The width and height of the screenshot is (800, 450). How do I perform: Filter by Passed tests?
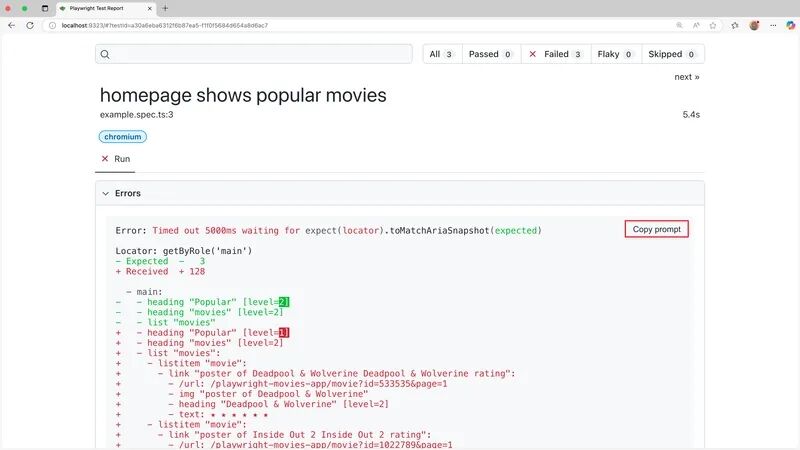coord(491,54)
